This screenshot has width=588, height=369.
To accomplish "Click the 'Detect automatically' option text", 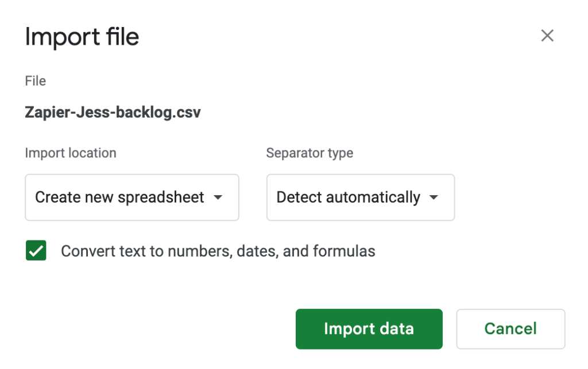I will tap(348, 197).
